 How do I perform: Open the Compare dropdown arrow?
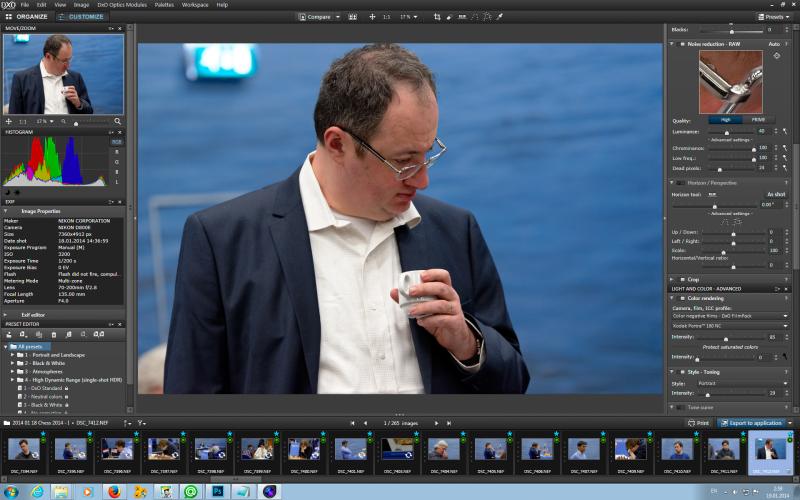tap(338, 17)
